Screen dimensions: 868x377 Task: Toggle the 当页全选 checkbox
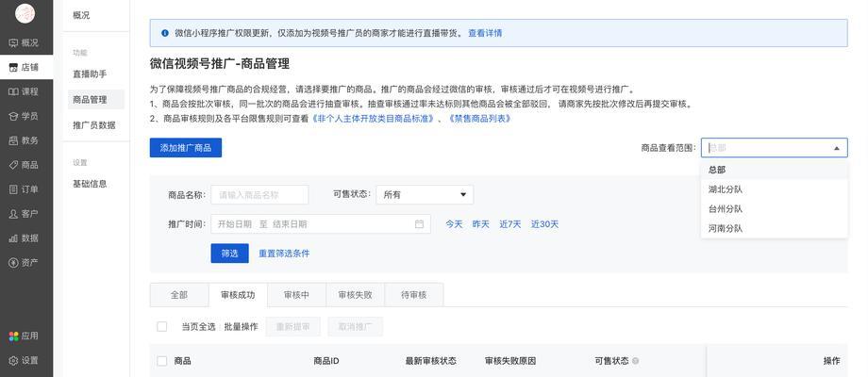[x=161, y=327]
